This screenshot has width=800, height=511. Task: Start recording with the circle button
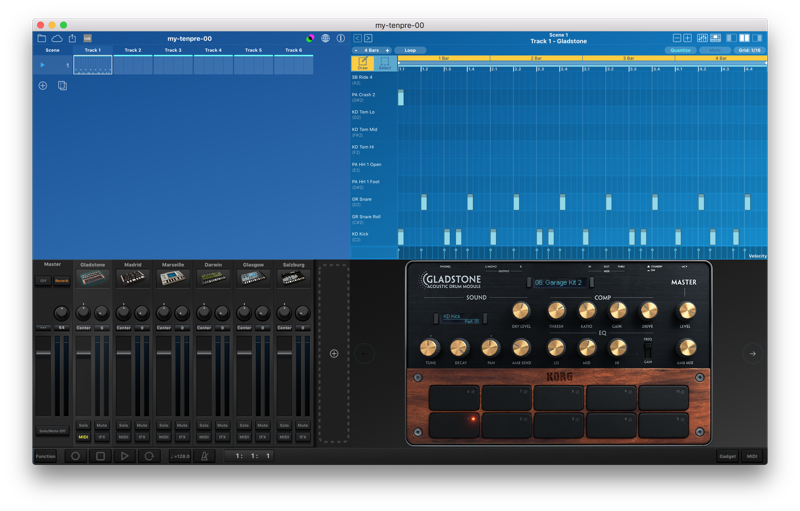(x=76, y=456)
